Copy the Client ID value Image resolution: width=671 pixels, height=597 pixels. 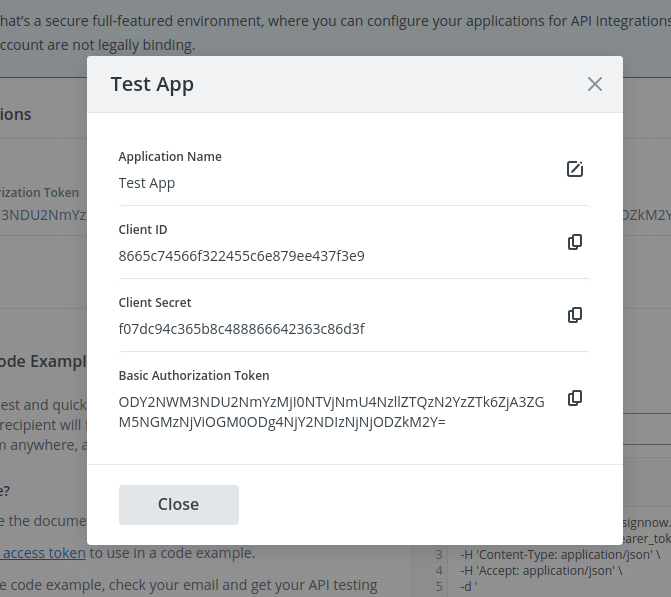coord(575,242)
